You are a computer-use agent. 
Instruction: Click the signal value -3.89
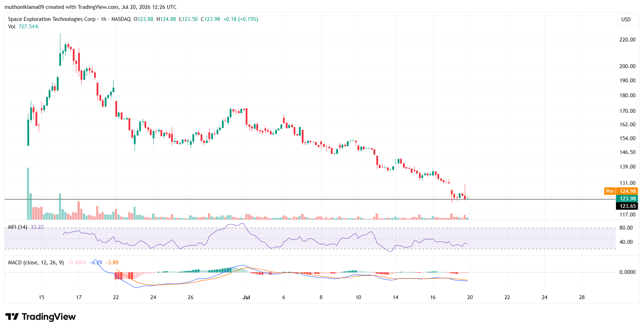(x=112, y=263)
